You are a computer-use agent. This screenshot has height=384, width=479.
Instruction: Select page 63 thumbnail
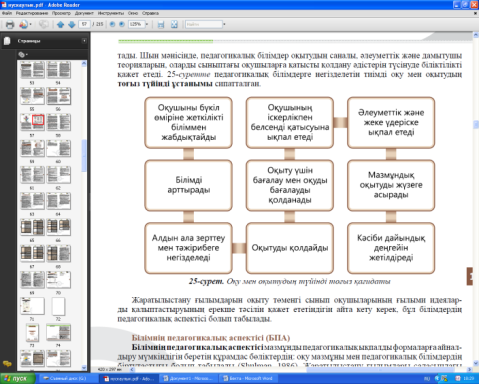(32, 201)
